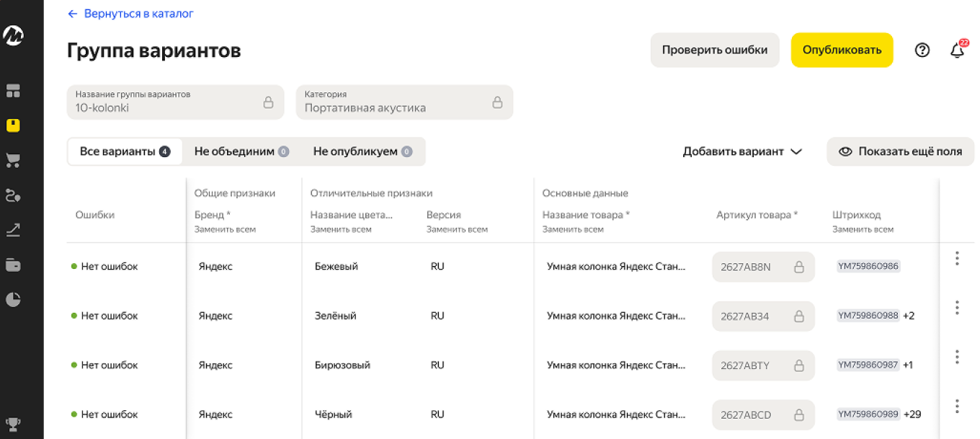Open notifications bell with 22 badge

pyautogui.click(x=957, y=50)
